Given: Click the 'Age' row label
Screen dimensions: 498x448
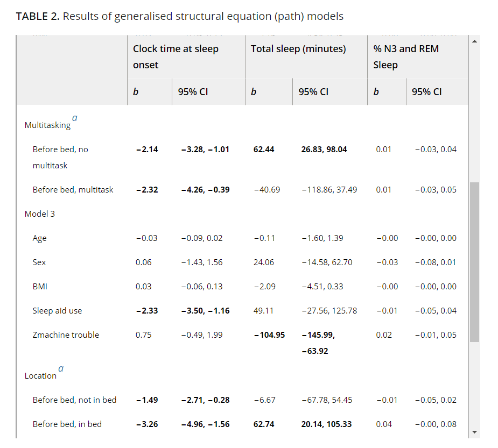Looking at the screenshot, I should 40,238.
